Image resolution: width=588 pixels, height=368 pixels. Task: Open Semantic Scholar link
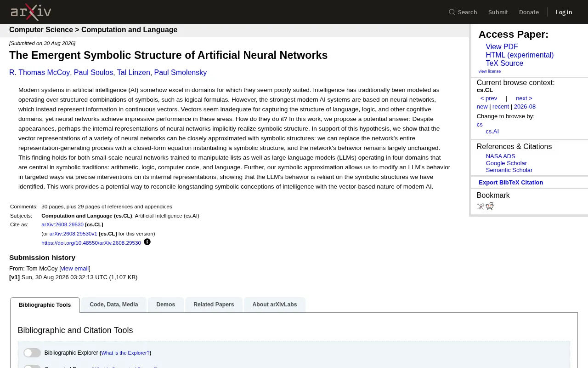509,170
